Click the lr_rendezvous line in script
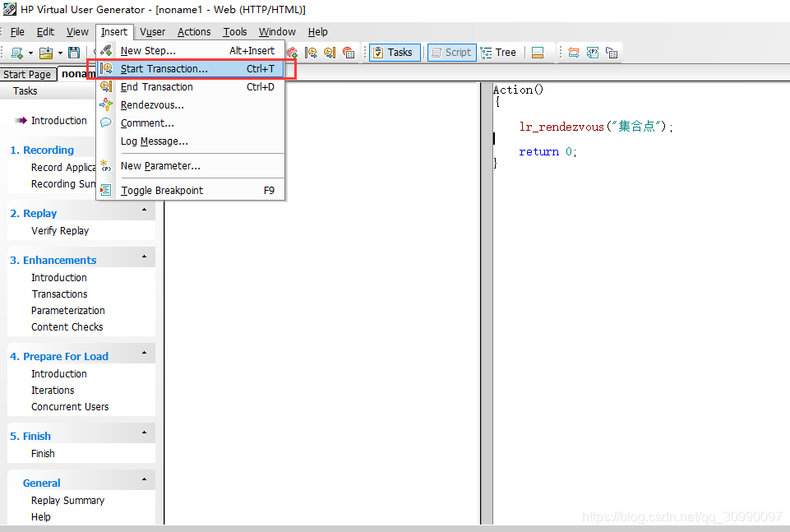Viewport: 790px width, 532px height. (x=595, y=127)
